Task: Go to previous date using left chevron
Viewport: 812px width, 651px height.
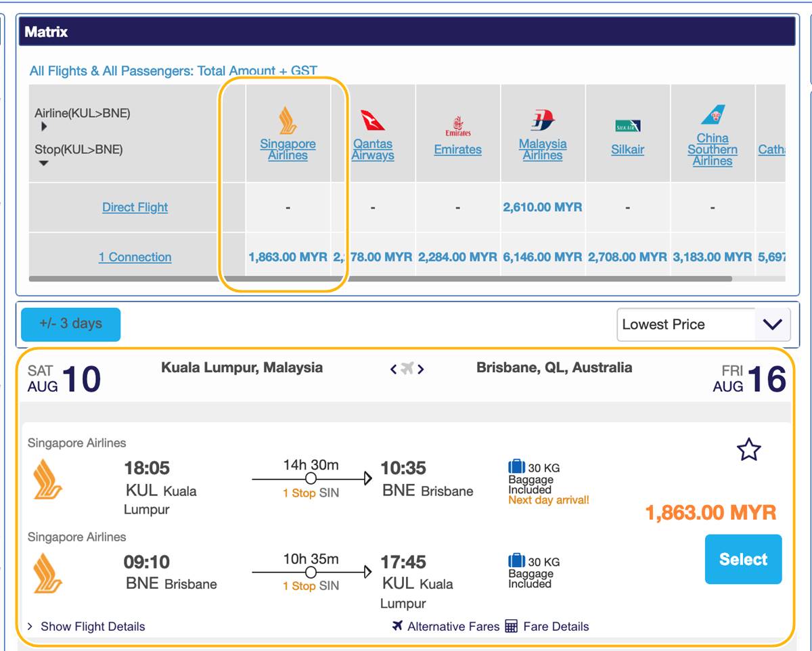Action: (394, 369)
